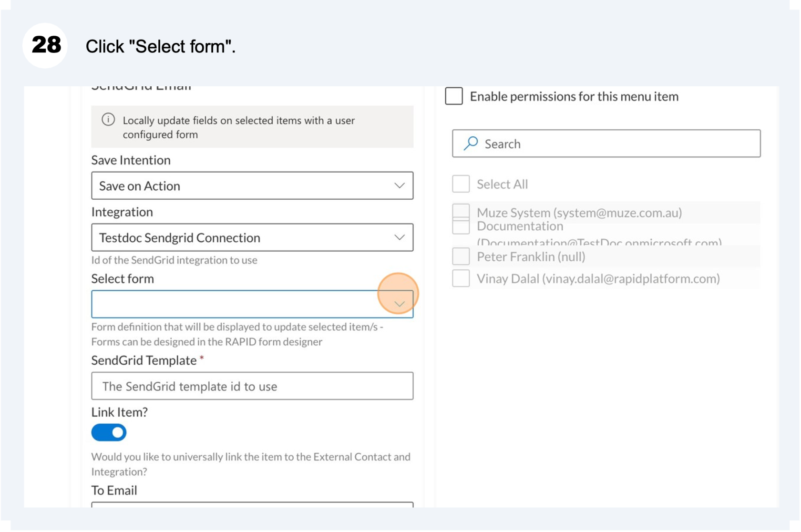Click the To Email input field

pos(252,504)
